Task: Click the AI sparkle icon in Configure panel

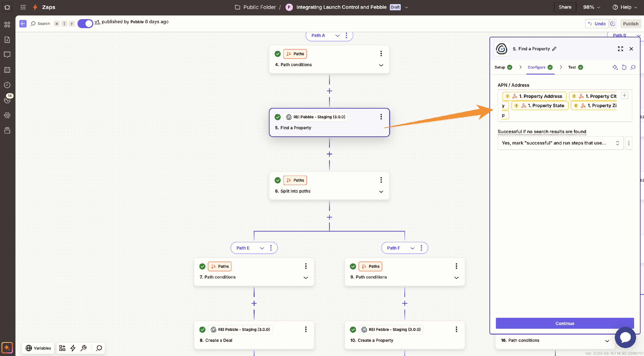Action: pyautogui.click(x=615, y=67)
